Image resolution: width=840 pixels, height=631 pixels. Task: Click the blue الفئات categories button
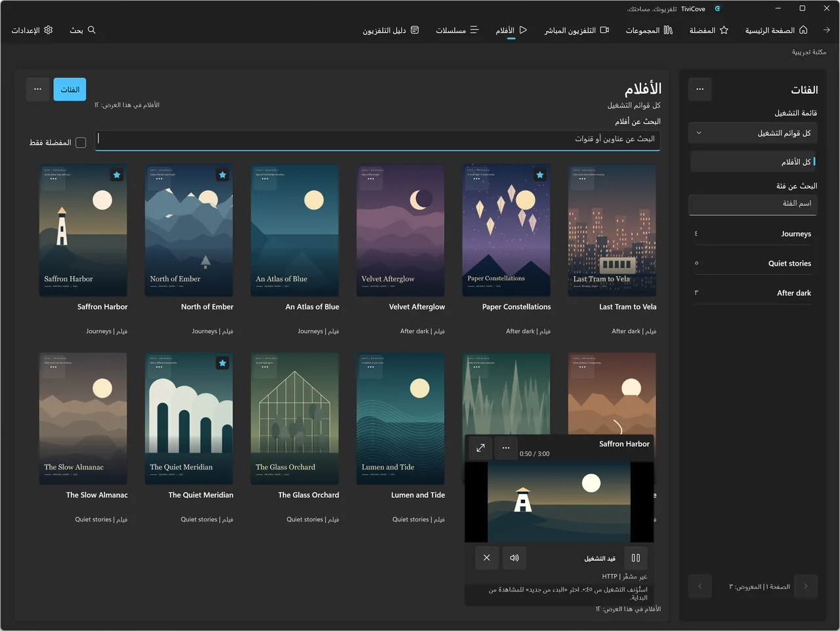point(70,89)
